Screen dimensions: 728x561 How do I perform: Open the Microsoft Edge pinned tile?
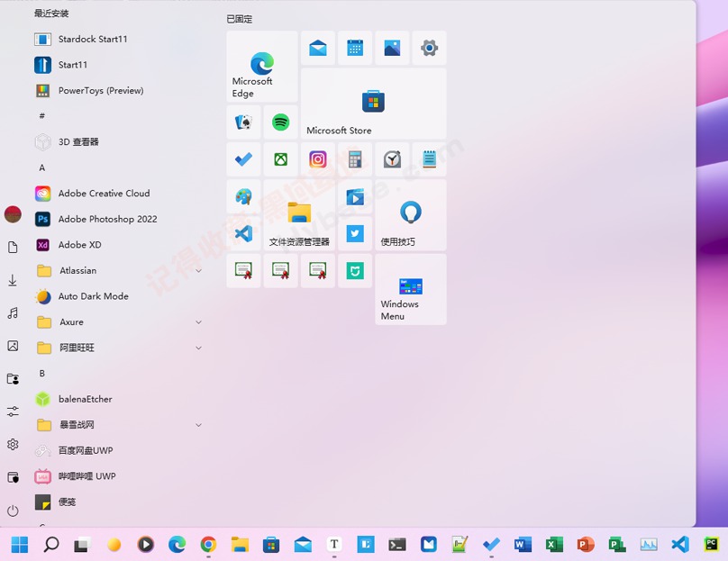tap(260, 69)
